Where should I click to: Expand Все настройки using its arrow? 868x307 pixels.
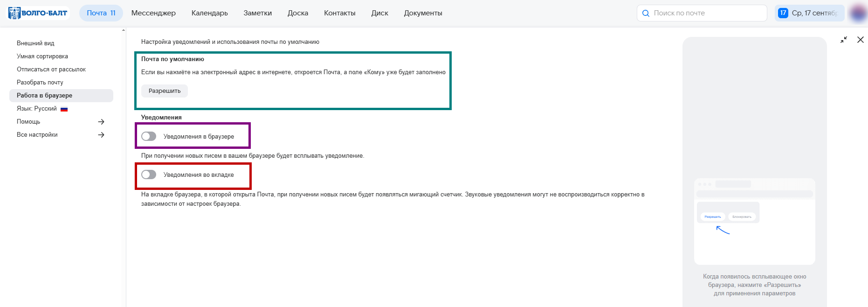click(101, 135)
